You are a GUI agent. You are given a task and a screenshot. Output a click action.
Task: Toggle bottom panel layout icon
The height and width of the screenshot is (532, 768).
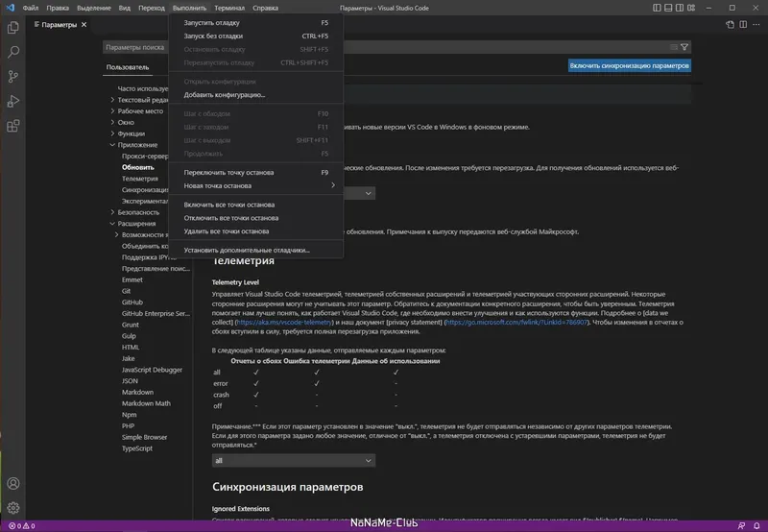point(668,8)
